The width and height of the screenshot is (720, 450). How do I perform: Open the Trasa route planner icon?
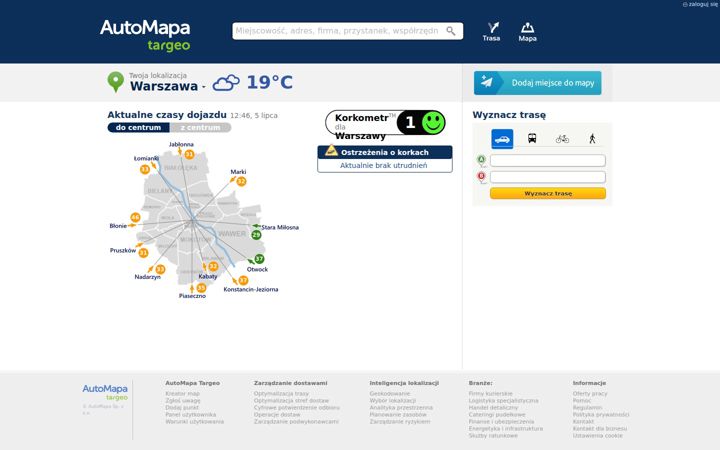tap(491, 32)
